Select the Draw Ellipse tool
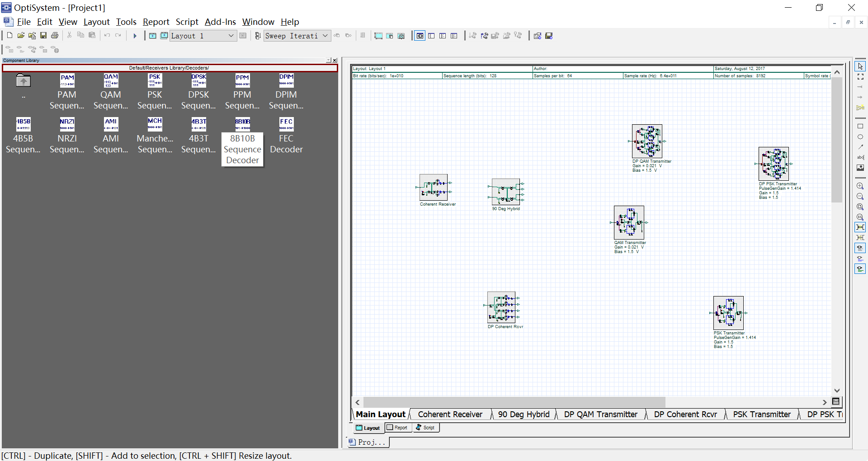 click(x=860, y=136)
